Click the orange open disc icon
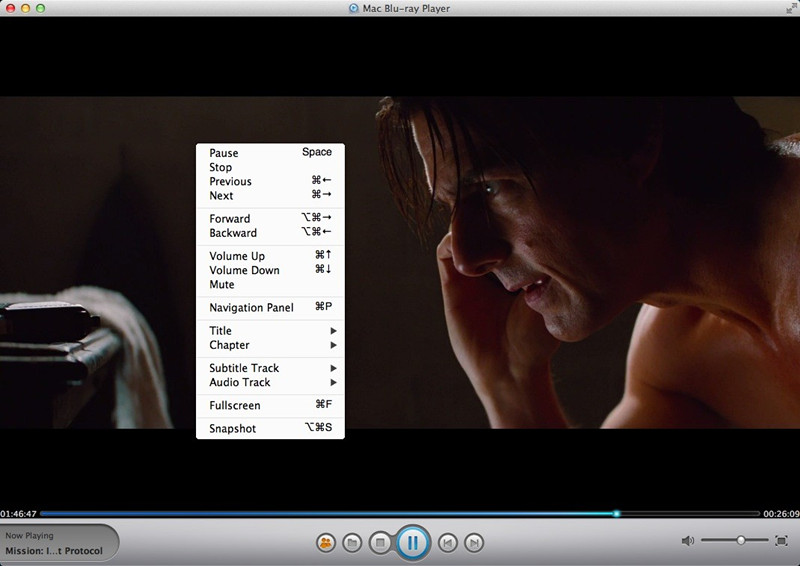Viewport: 800px width, 566px height. click(326, 543)
